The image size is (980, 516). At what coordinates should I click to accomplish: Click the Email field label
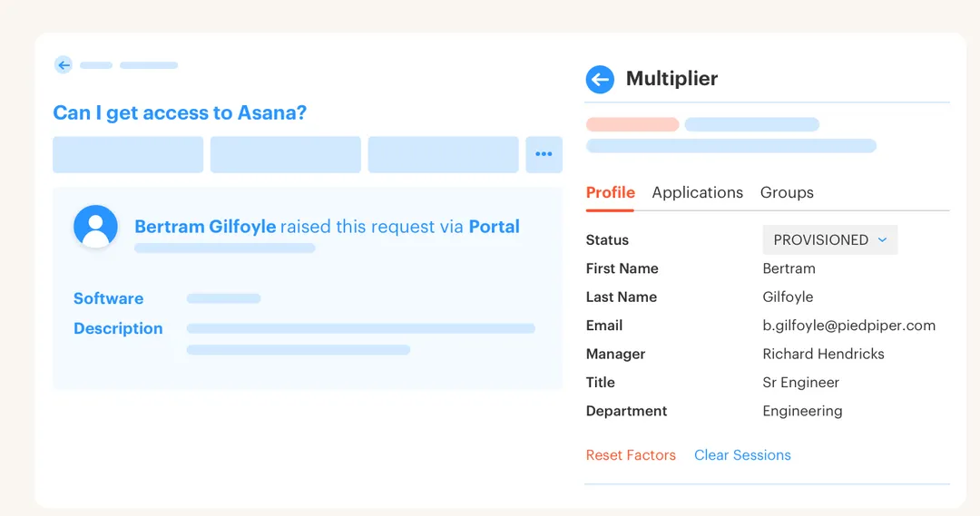(x=603, y=326)
